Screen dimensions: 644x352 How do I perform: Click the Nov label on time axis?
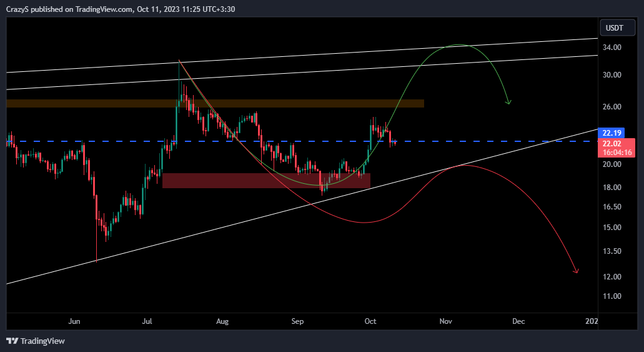(445, 321)
